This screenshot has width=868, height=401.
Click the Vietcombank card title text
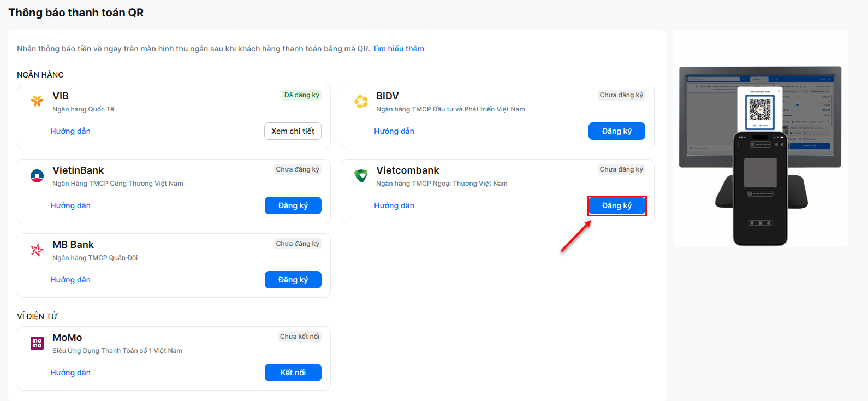[x=408, y=170]
